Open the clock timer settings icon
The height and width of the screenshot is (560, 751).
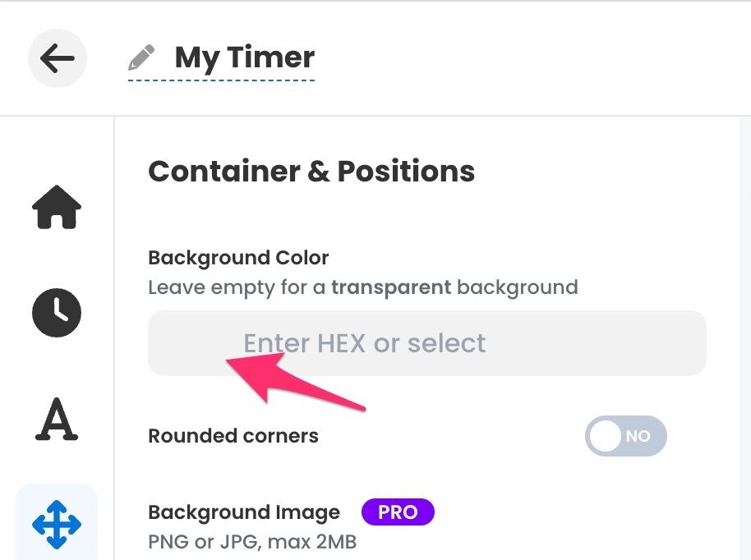pos(56,313)
